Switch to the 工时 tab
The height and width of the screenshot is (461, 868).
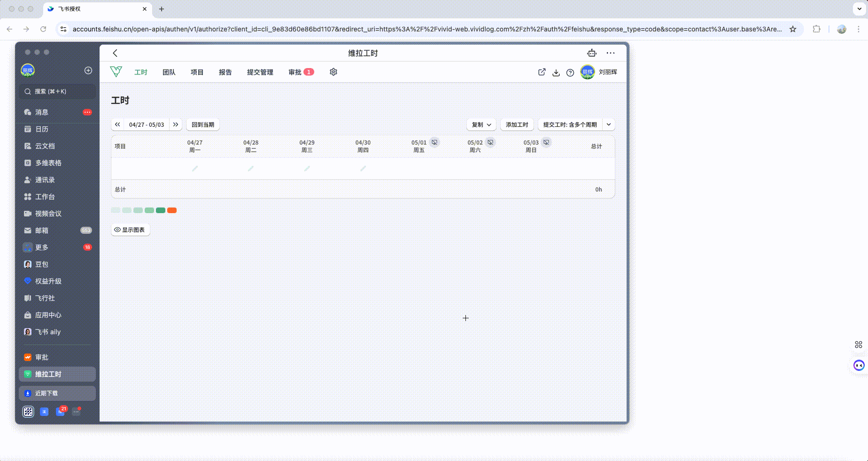141,72
